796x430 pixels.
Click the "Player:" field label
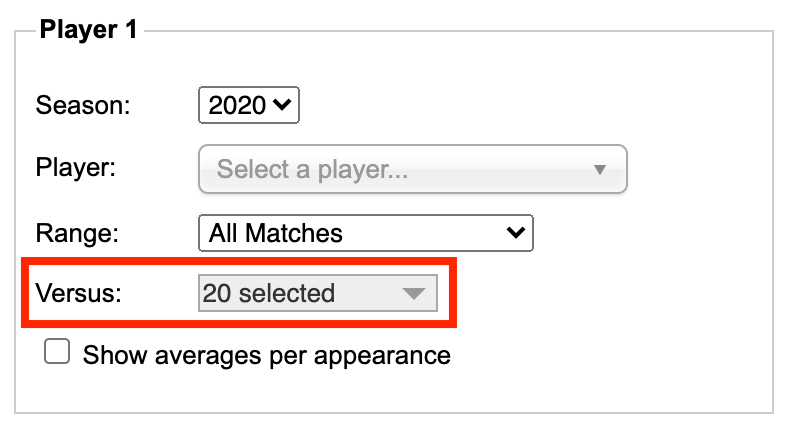[76, 168]
